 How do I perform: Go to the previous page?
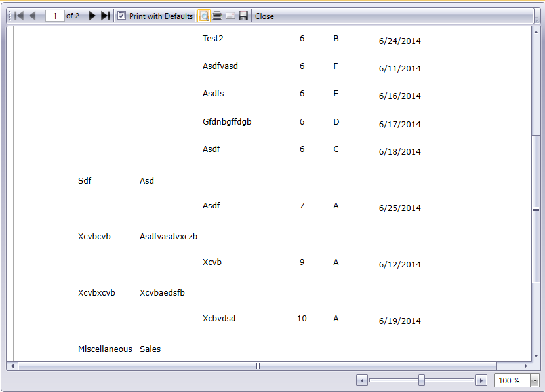tap(32, 16)
